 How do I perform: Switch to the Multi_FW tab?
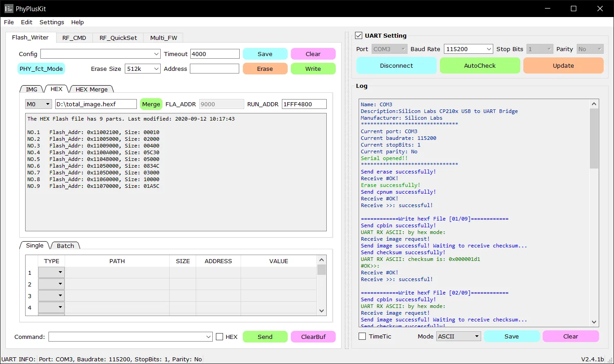pos(163,38)
